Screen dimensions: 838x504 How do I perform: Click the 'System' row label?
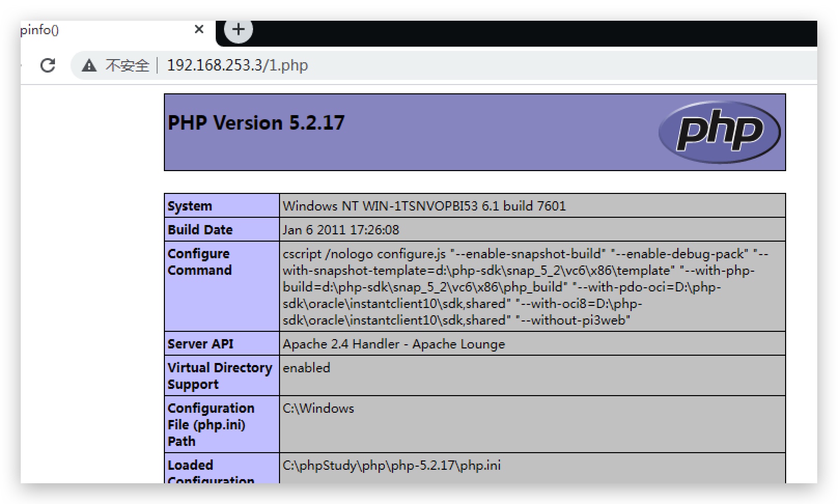point(190,206)
